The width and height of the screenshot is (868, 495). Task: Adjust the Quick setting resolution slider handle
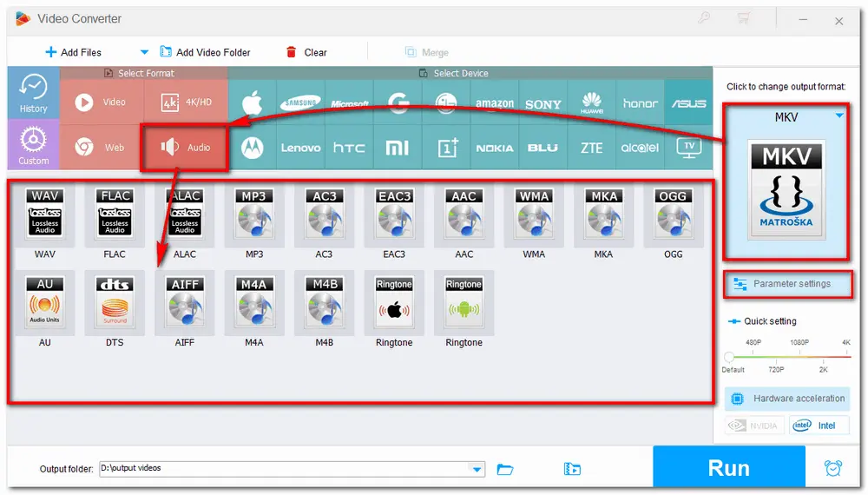coord(729,357)
